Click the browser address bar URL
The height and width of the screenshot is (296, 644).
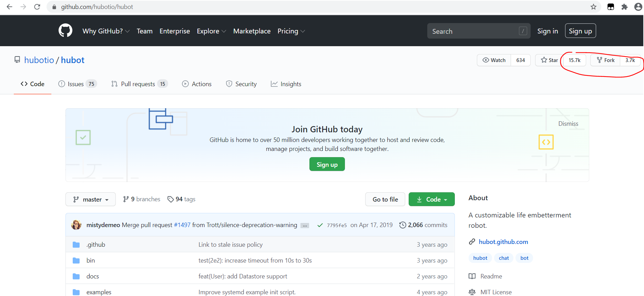(97, 7)
